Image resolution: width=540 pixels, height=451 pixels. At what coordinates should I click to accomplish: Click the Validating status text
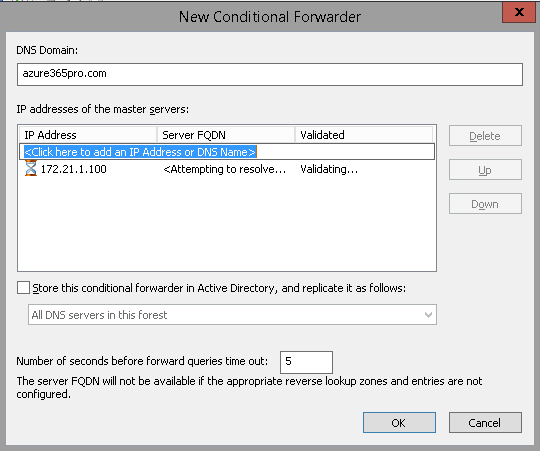tap(329, 169)
